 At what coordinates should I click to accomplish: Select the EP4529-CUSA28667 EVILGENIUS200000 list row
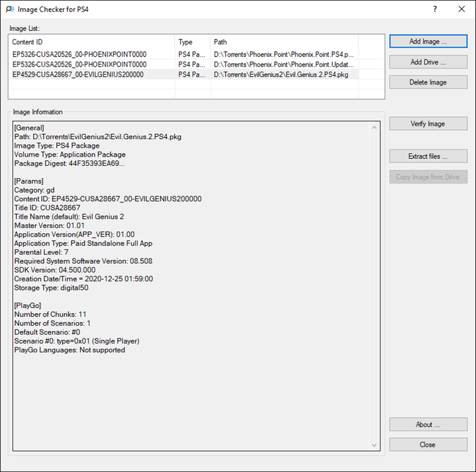[x=184, y=74]
